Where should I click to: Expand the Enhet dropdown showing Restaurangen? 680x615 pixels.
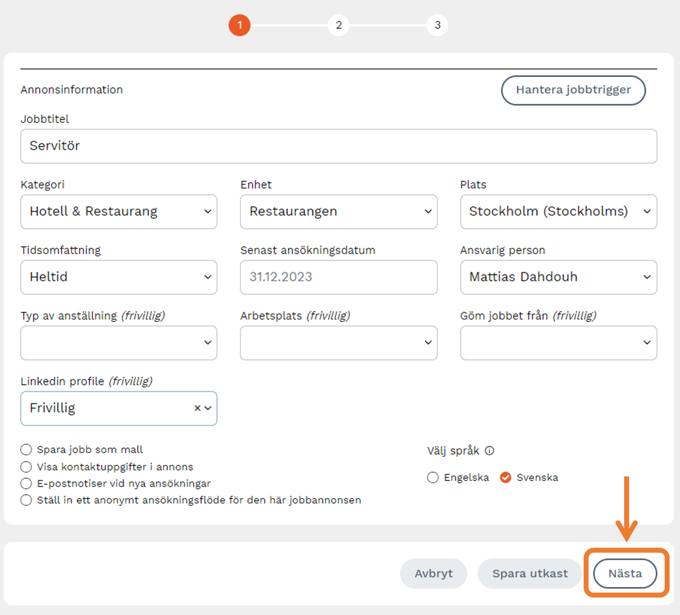(338, 212)
